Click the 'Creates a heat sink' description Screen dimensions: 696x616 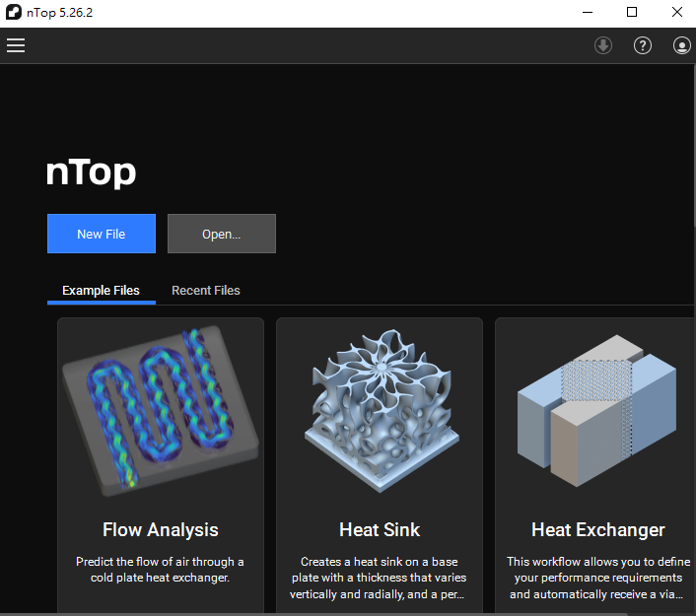coord(379,578)
